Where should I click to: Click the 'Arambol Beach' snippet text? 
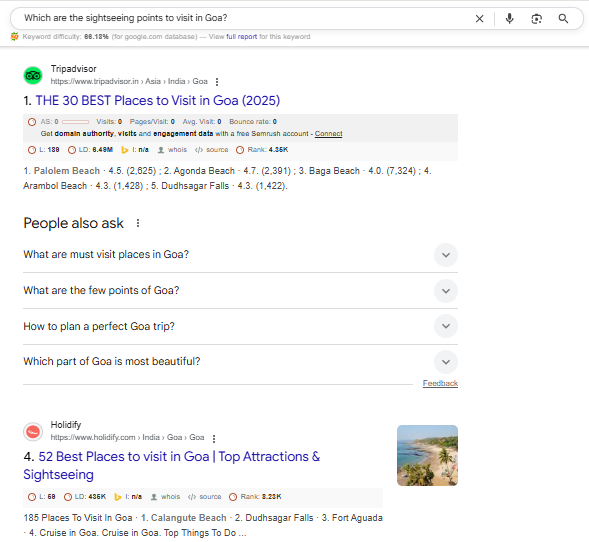[55, 186]
